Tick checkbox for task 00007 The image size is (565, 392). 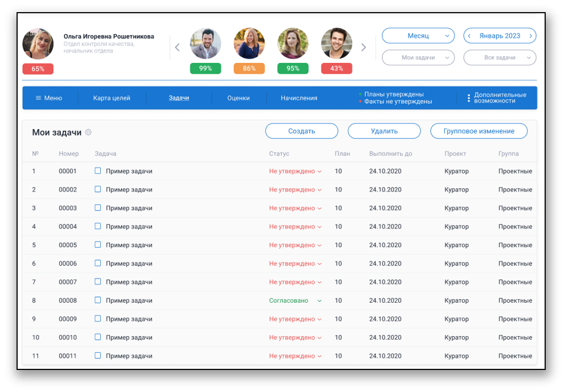[98, 282]
